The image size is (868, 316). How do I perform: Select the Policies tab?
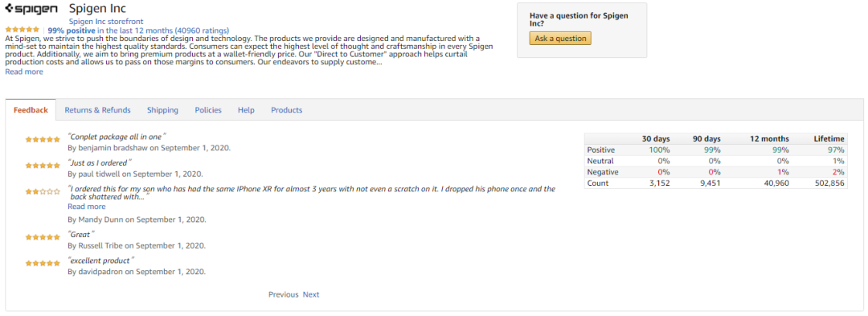(x=208, y=110)
